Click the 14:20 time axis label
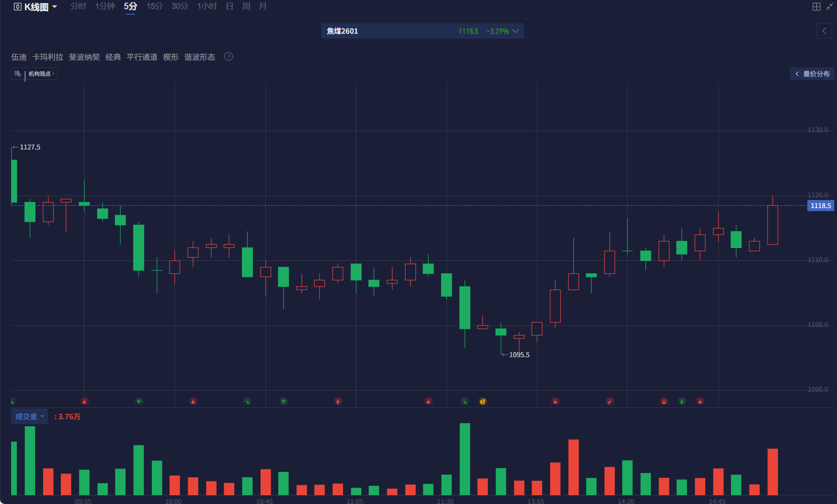Viewport: 837px width, 504px height. (x=626, y=501)
